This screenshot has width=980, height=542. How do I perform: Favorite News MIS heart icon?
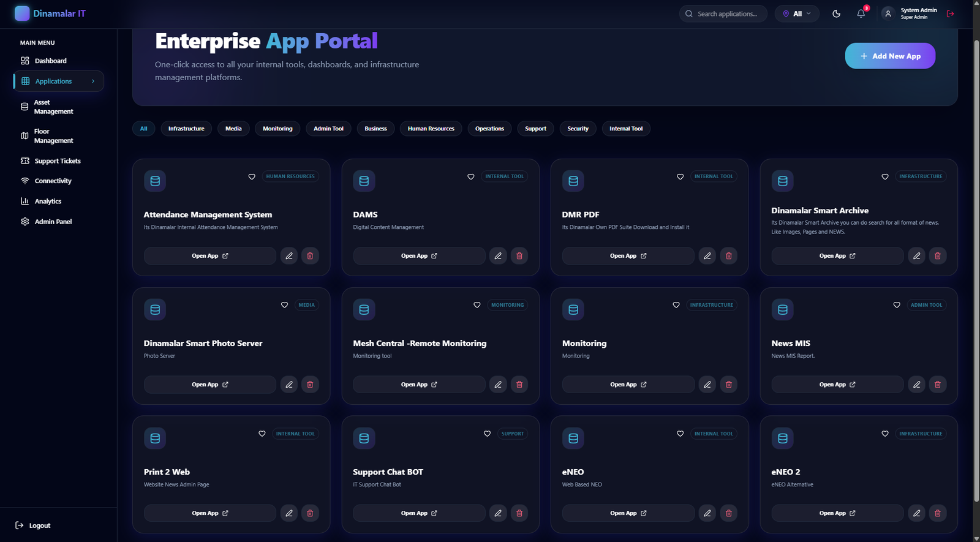[x=897, y=305]
